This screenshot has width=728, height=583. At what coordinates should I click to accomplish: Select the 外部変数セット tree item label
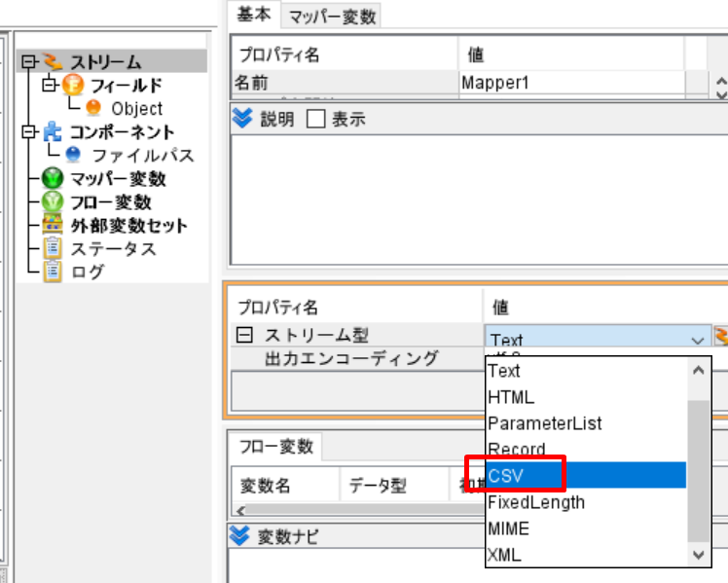click(129, 226)
